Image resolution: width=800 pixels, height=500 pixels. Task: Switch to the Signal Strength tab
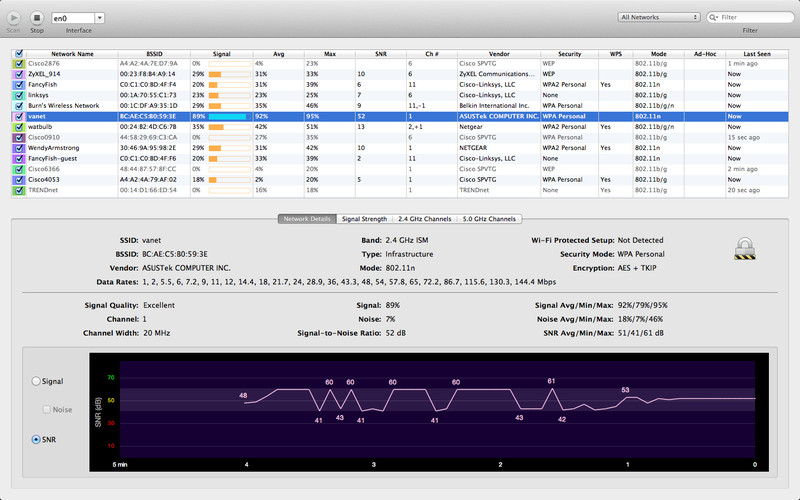(364, 219)
